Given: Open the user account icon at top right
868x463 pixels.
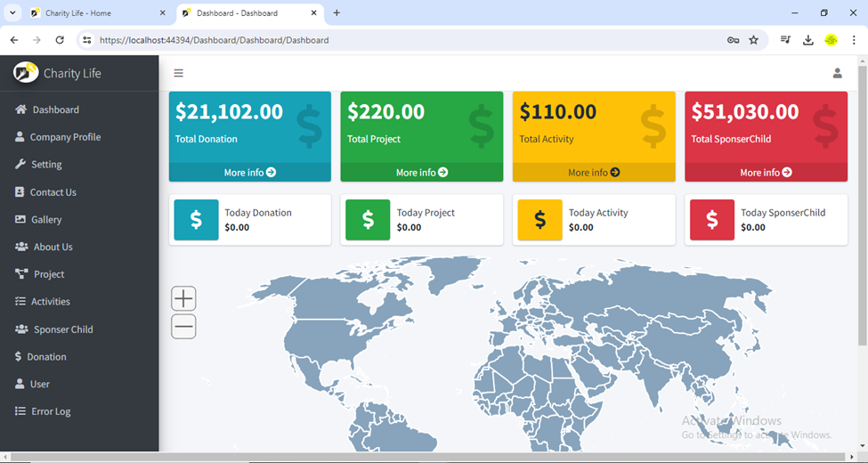Looking at the screenshot, I should [837, 74].
